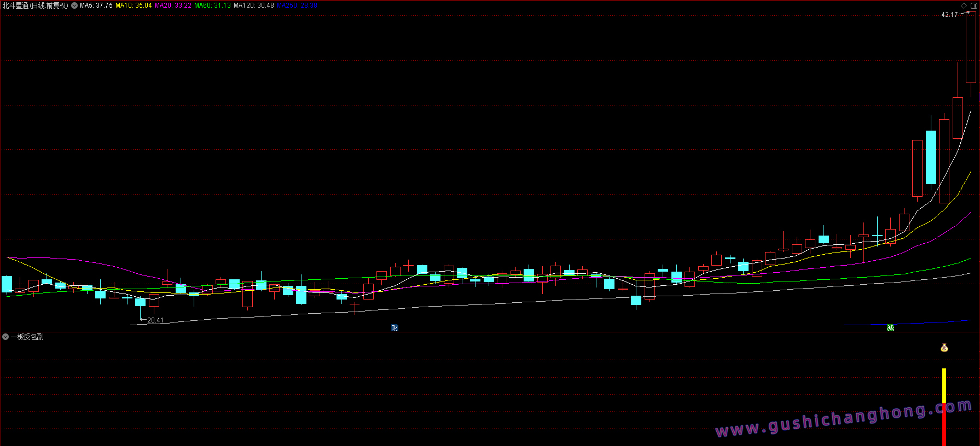
Task: Click the 42.17 high price annotation
Action: point(949,15)
